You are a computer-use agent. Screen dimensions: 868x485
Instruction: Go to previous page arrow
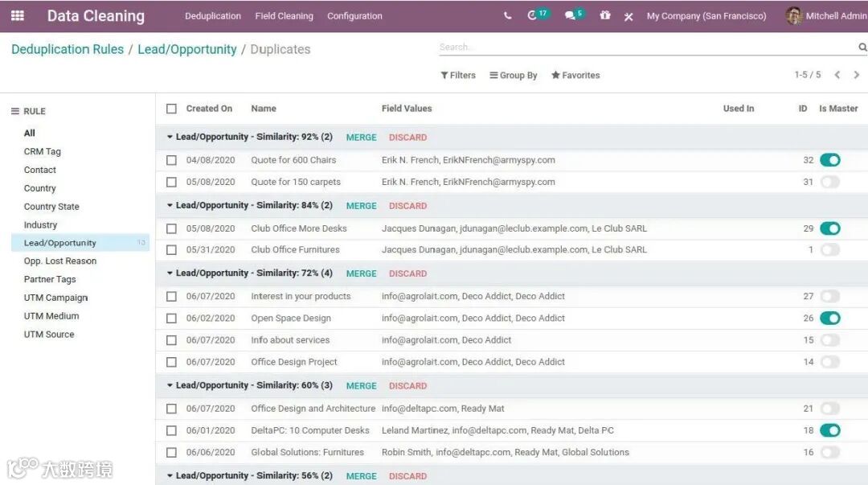pos(837,75)
